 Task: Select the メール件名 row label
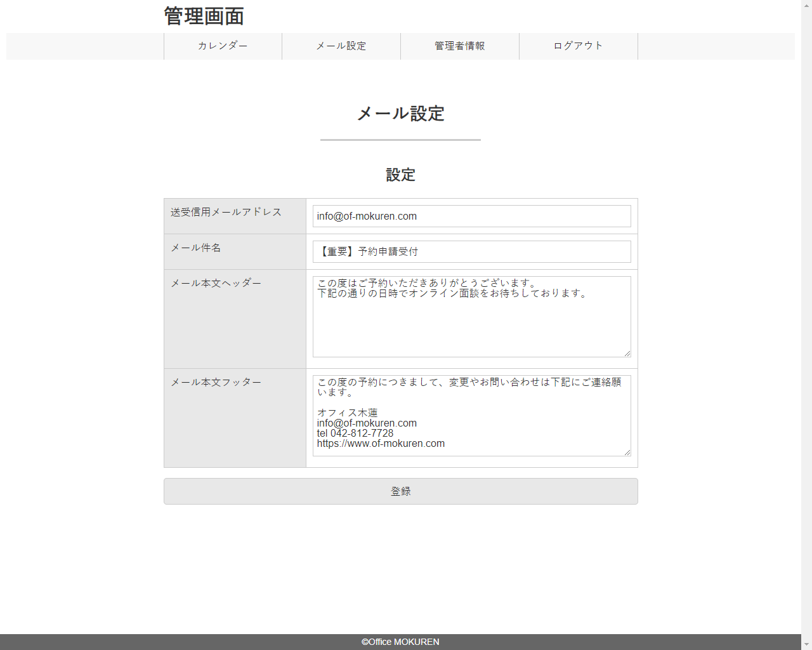coord(196,248)
